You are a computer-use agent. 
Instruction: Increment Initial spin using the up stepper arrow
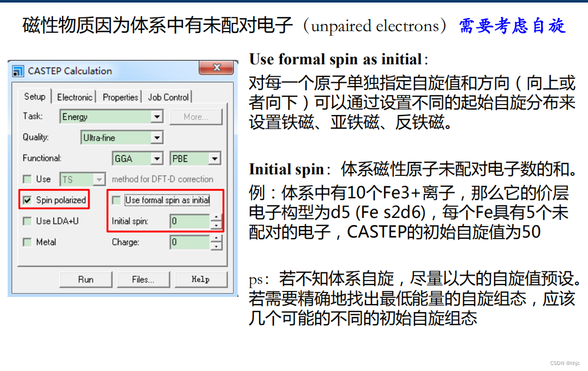[217, 217]
